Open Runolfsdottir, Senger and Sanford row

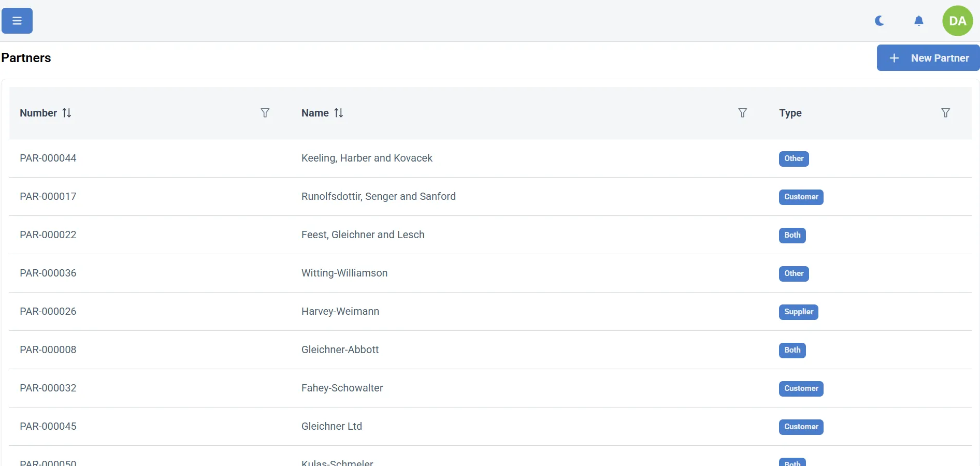[x=378, y=196]
